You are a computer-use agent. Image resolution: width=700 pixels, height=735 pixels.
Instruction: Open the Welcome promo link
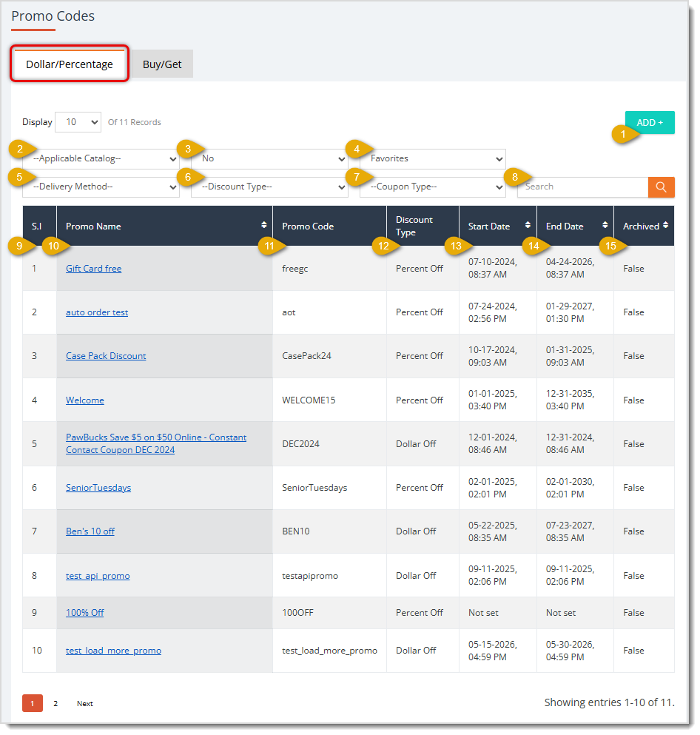click(x=85, y=400)
